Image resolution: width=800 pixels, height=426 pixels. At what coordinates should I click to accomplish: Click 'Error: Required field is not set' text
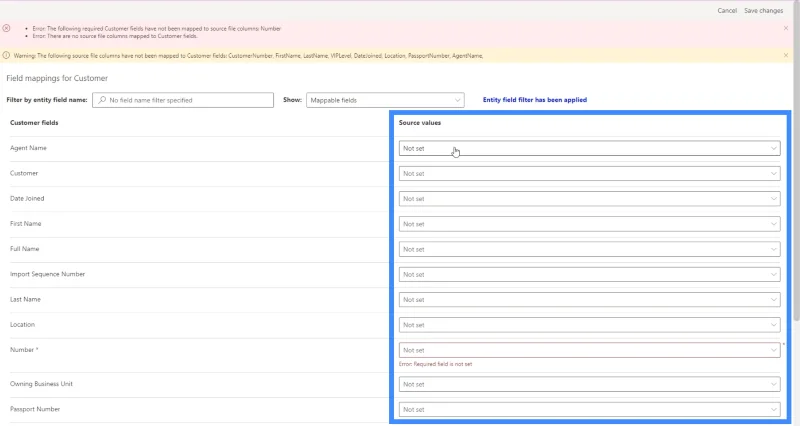pos(435,364)
